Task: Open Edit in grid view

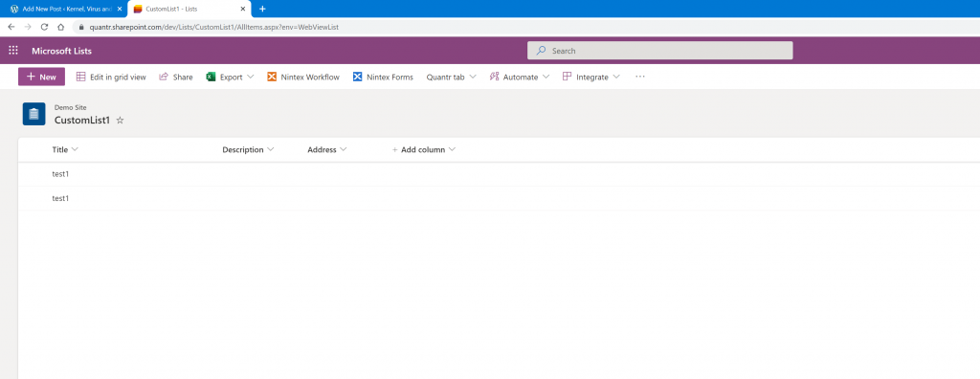Action: coord(111,77)
